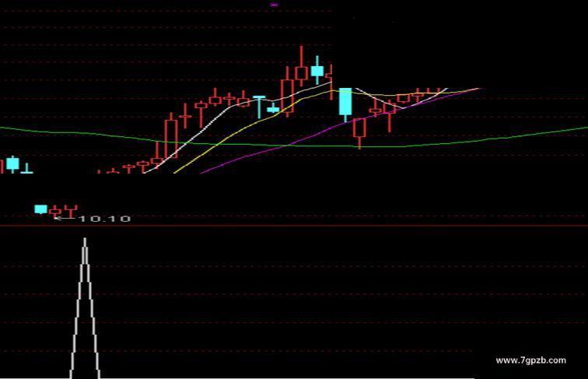Click the large cyan candlestick after the peak

pos(345,102)
